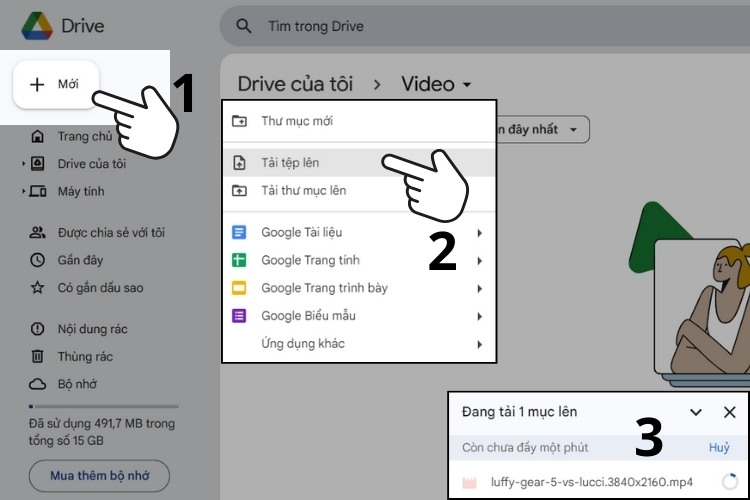
Task: Click the upload progress spinner
Action: (730, 482)
